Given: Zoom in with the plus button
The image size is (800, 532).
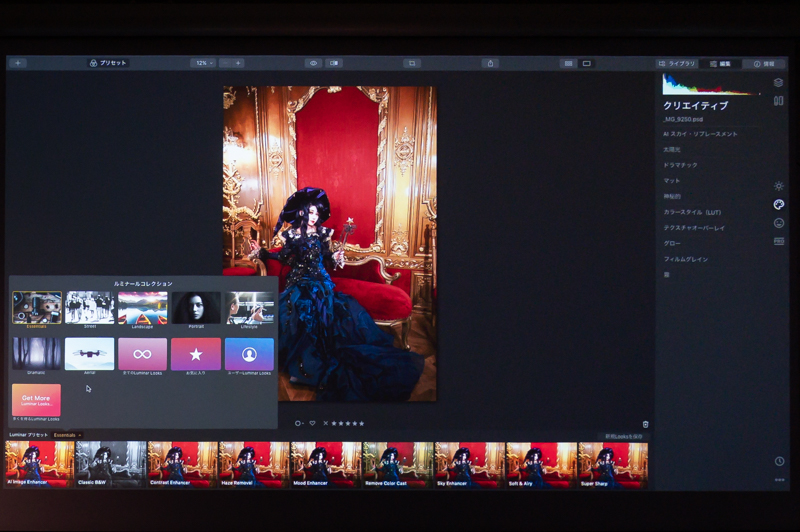Looking at the screenshot, I should point(238,63).
